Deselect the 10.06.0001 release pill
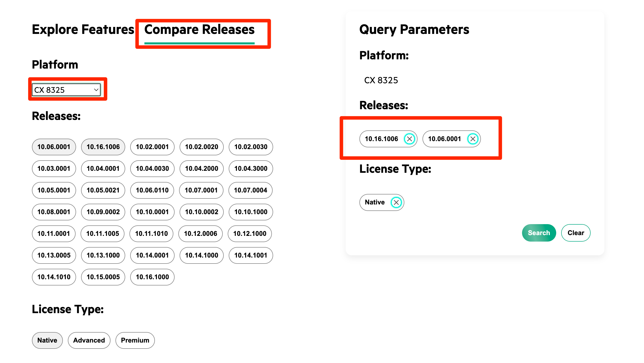Image resolution: width=644 pixels, height=363 pixels. point(54,147)
